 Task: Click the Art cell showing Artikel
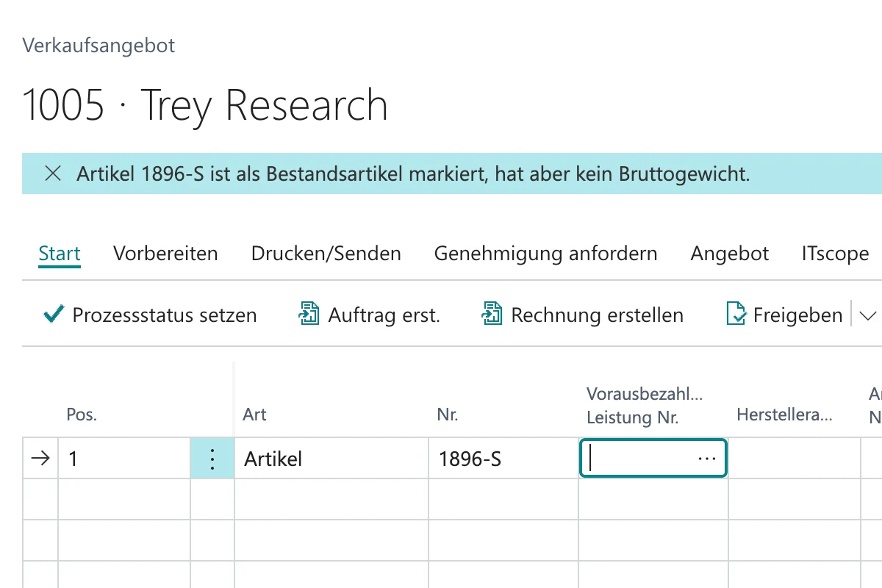coord(331,459)
